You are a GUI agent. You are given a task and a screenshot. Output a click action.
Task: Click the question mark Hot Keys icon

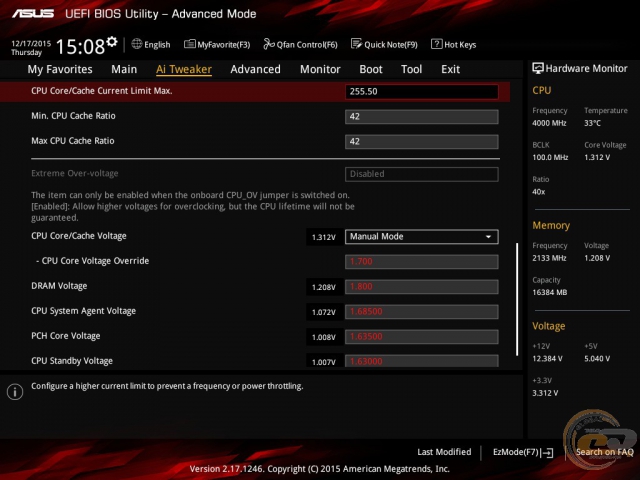[436, 44]
